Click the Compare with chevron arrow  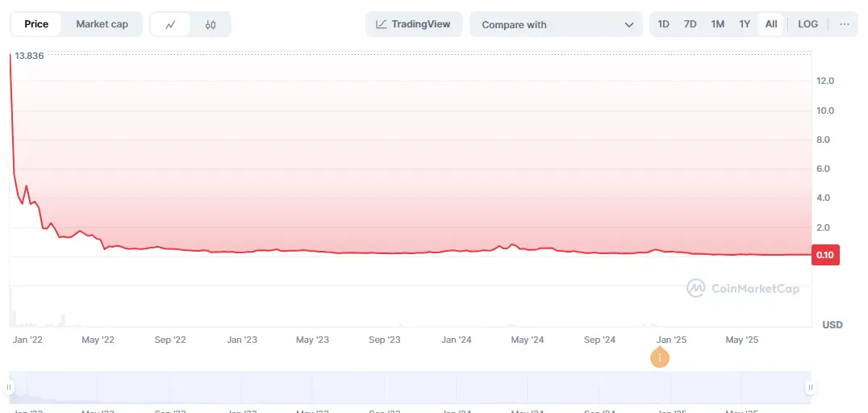click(x=629, y=24)
